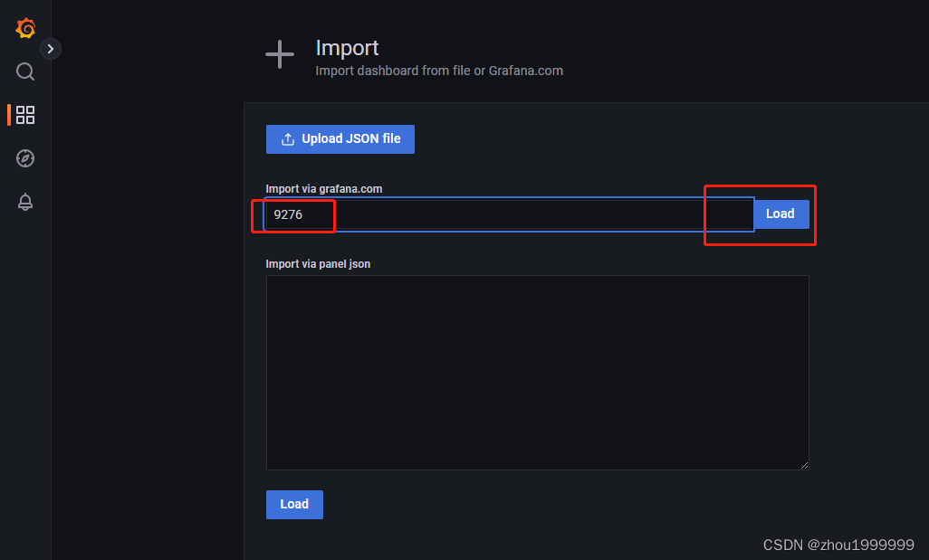Expand the sidebar with the chevron arrow
This screenshot has width=929, height=560.
51,49
